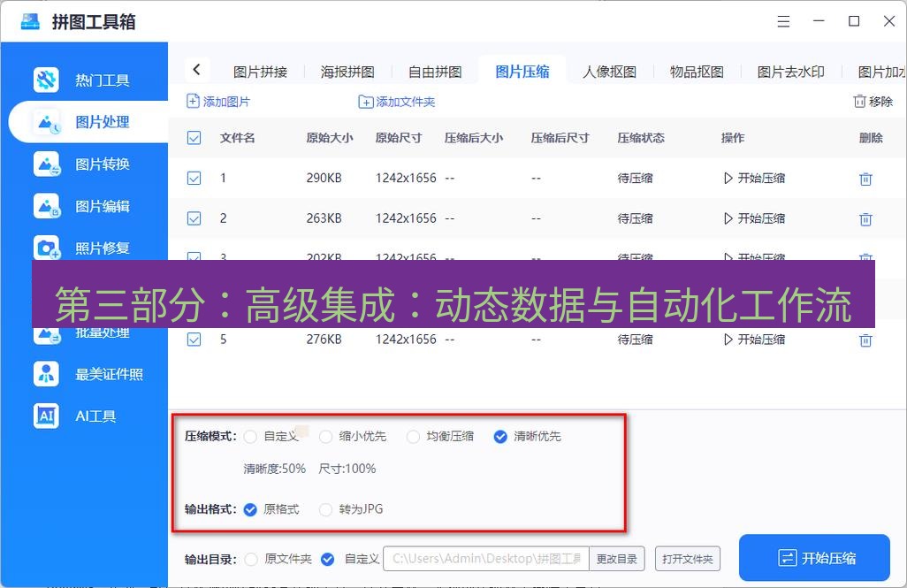The image size is (907, 588).
Task: Click the 添加图片 plus icon
Action: [193, 102]
